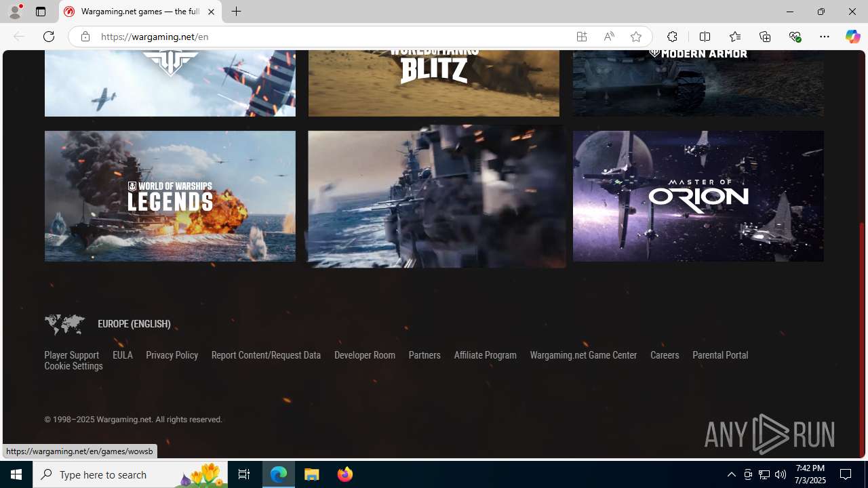Open volume control in tray
This screenshot has height=488, width=868.
781,474
